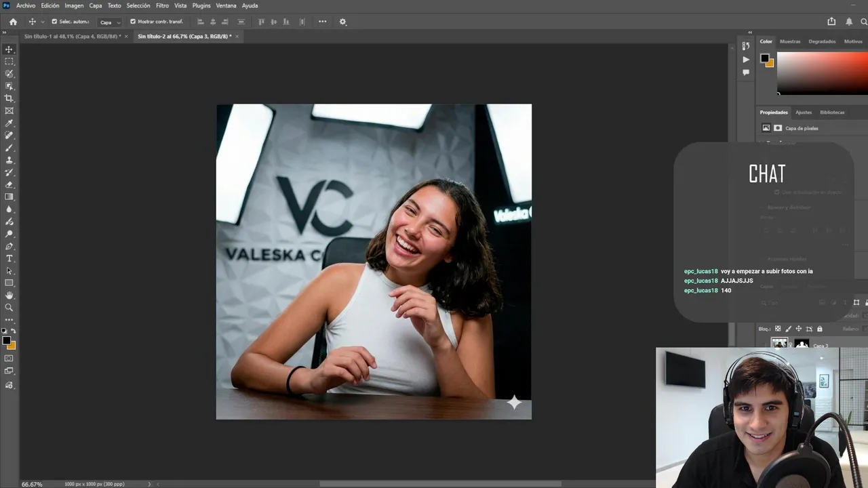Click align horizontal centers icon

(213, 22)
